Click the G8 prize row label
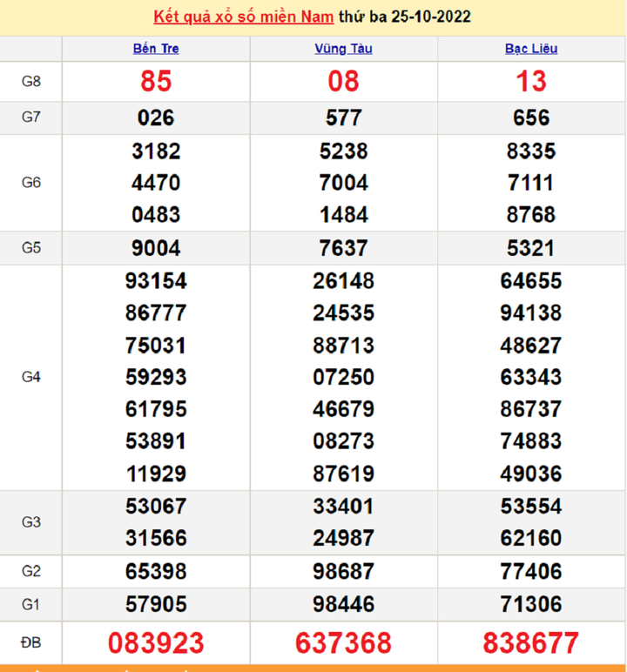627x672 pixels. coord(31,82)
